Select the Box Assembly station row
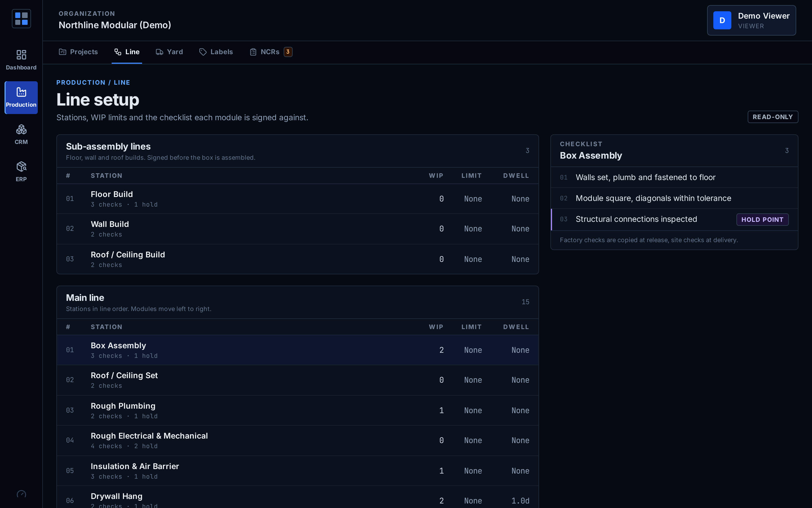812x508 pixels. click(x=298, y=350)
